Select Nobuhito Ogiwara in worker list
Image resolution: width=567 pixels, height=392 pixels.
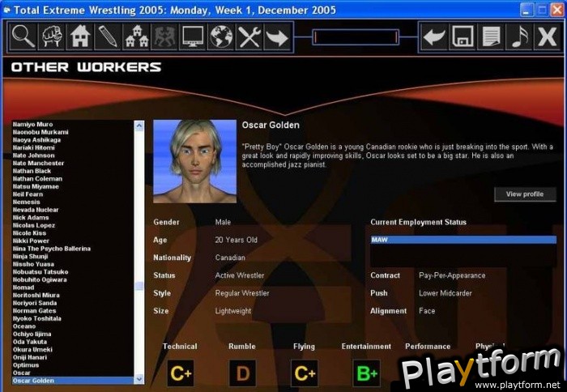73,280
